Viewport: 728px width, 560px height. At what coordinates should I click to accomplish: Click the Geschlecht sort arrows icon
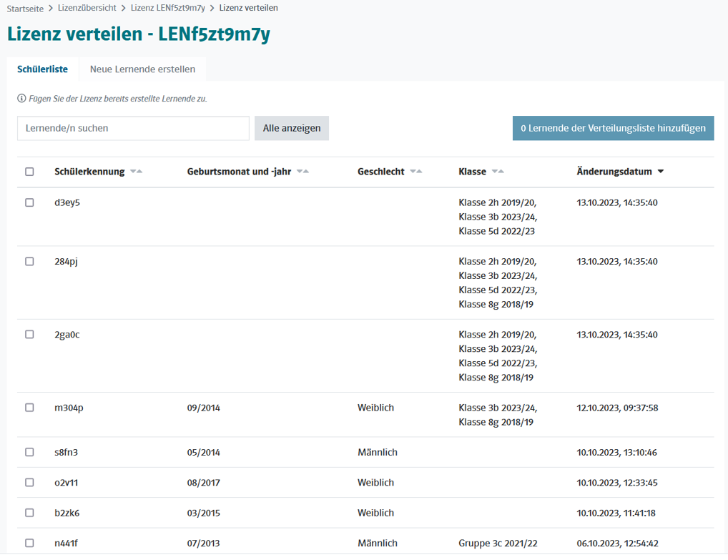click(x=415, y=172)
